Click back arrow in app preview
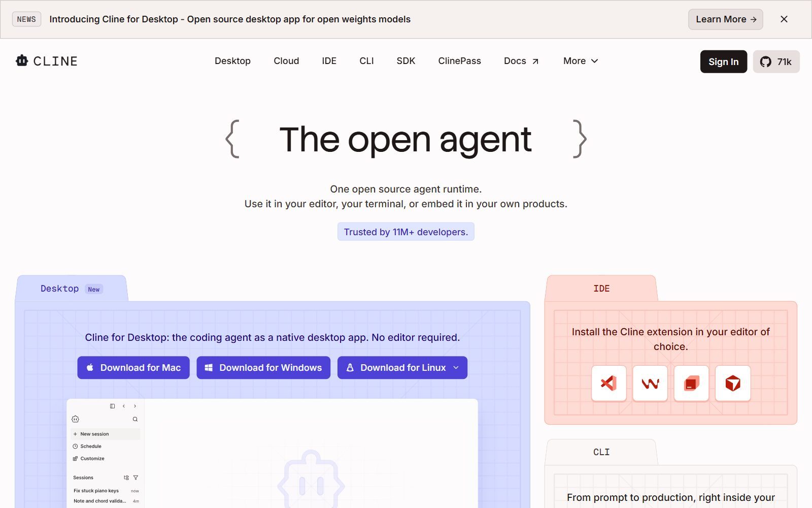 click(x=124, y=406)
